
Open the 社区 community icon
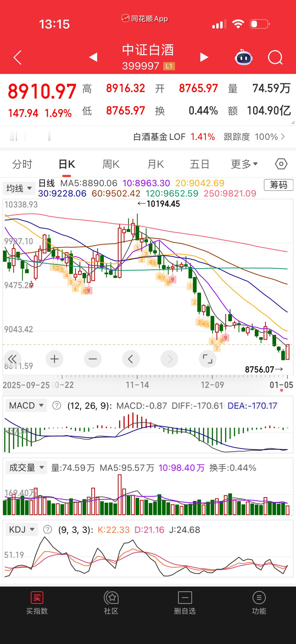pyautogui.click(x=111, y=598)
